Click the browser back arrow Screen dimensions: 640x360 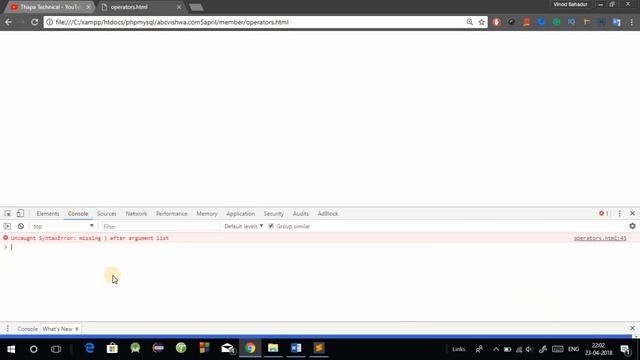point(9,22)
